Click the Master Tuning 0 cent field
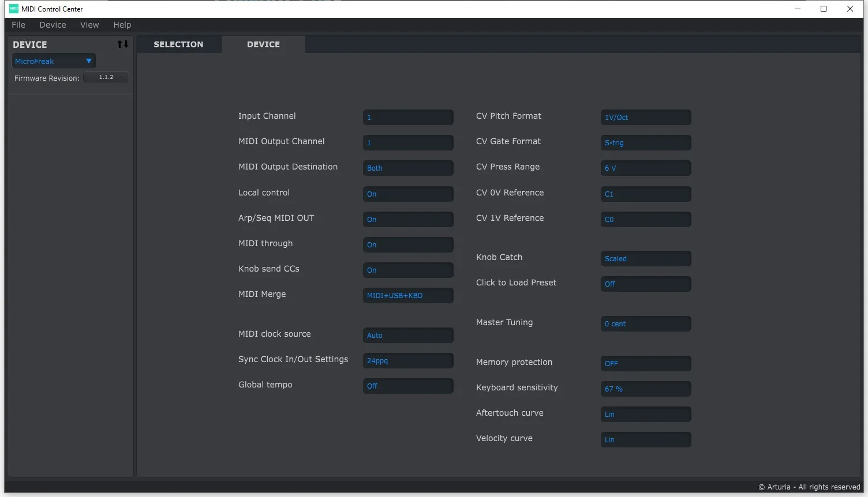Screen dimensions: 868x497 (646, 323)
